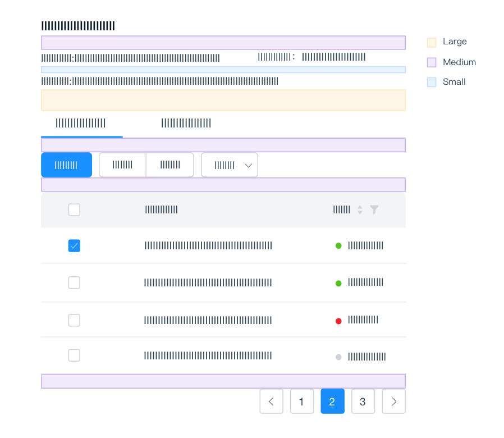Select the first active tab
Screen dimensions: 504x438
pos(81,124)
